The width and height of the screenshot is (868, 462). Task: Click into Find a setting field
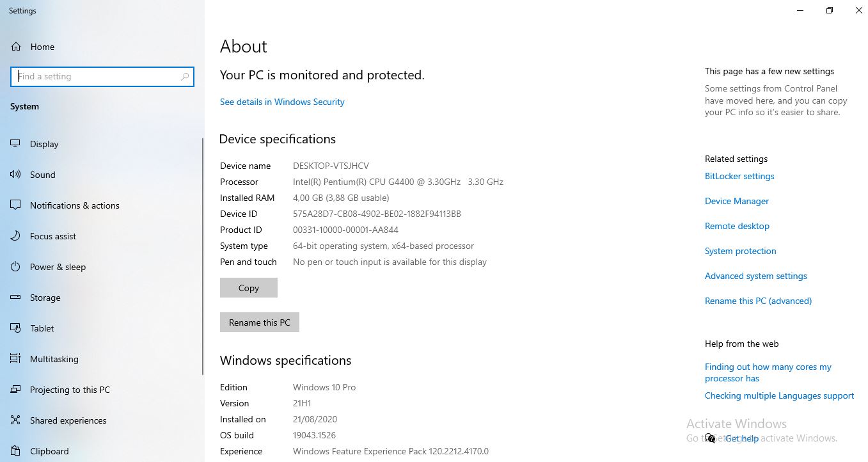[96, 77]
